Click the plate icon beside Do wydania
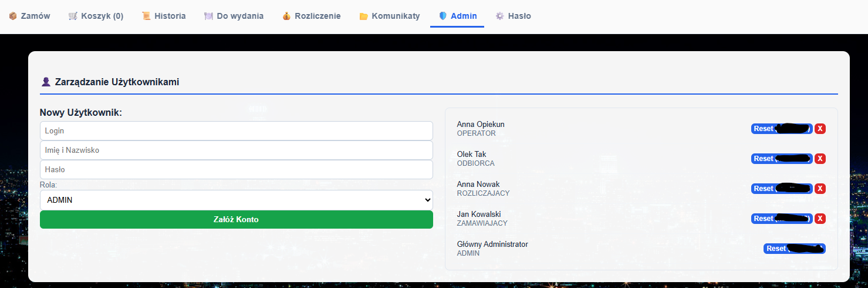The width and height of the screenshot is (868, 288). (x=208, y=16)
